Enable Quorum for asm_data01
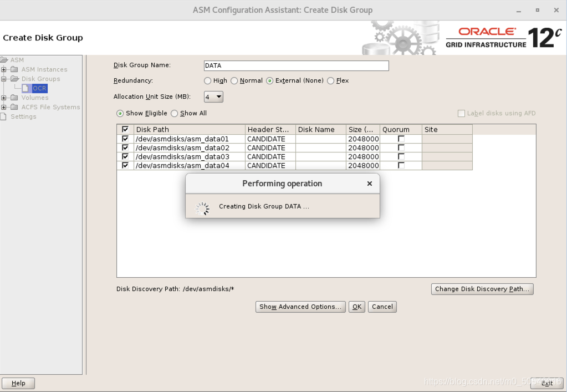 click(x=401, y=139)
